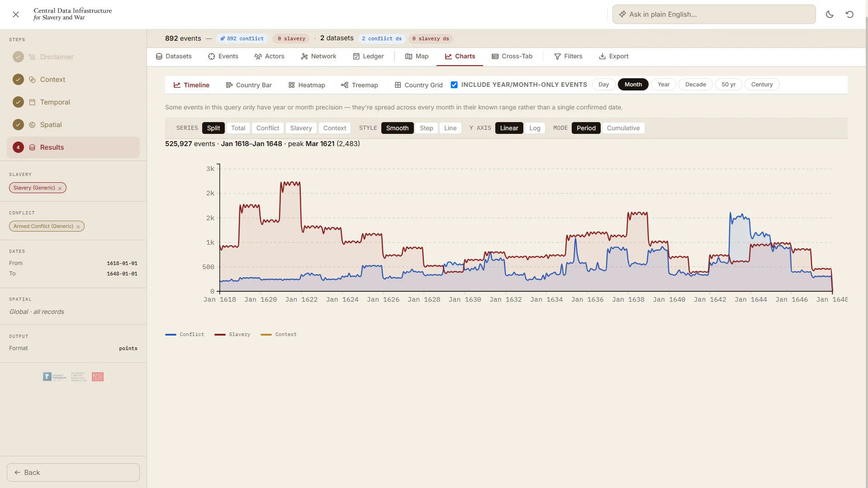Viewport: 868px width, 488px height.
Task: Click the Slavery legend red swatch
Action: [x=220, y=335]
